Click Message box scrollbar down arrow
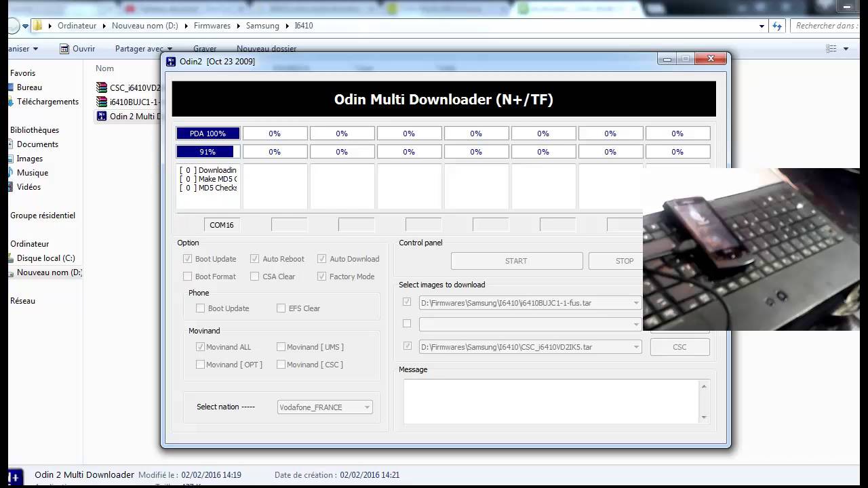This screenshot has height=488, width=868. point(704,418)
